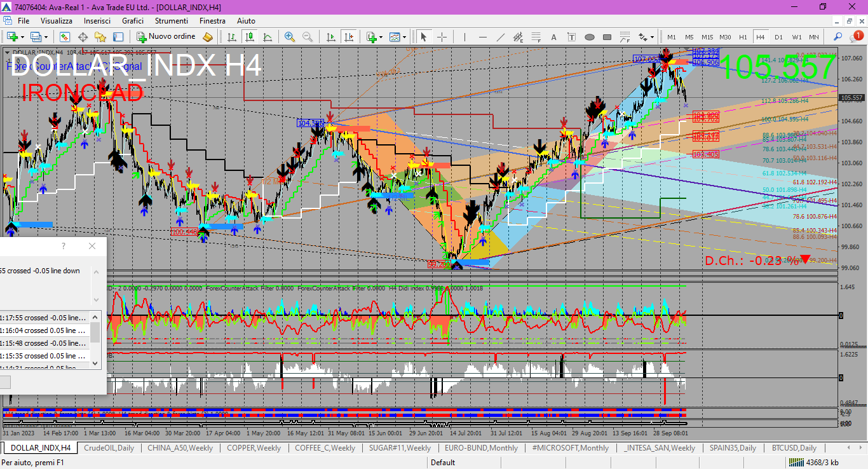Screen dimensions: 868x469
Task: Click the help question mark in alert dialog
Action: coord(63,246)
